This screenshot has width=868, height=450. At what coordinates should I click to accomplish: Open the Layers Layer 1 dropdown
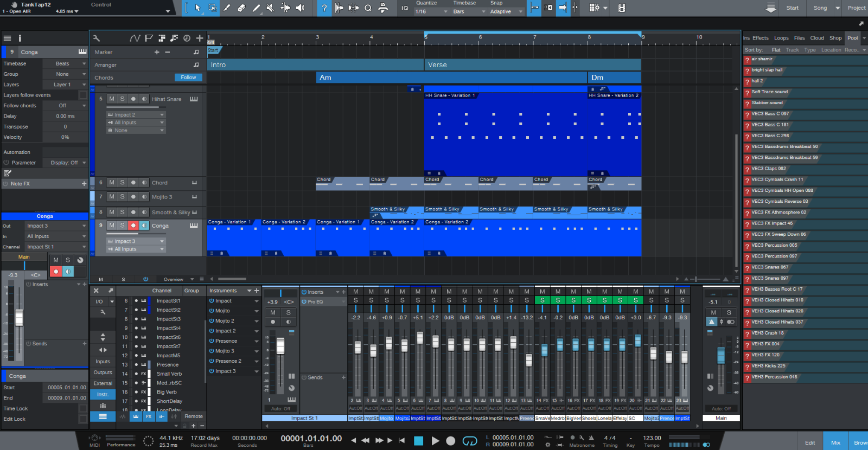tap(65, 85)
